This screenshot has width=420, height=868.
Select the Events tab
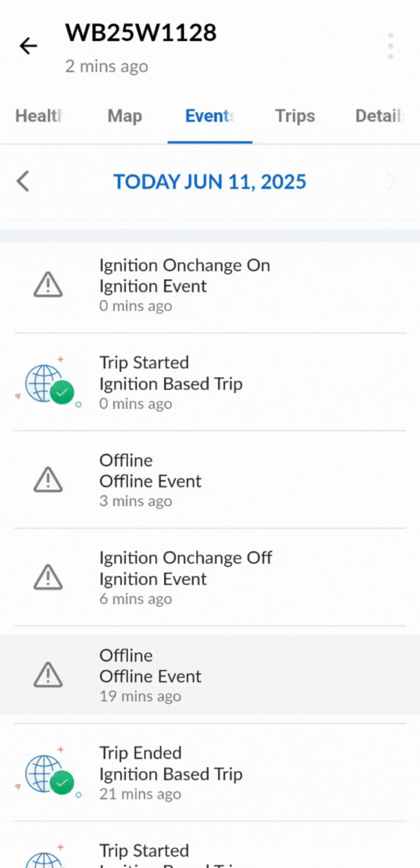pyautogui.click(x=209, y=116)
